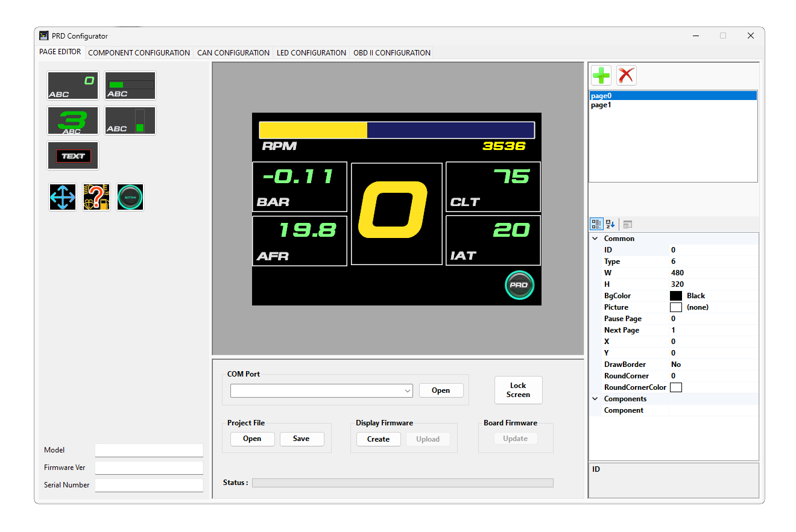The height and width of the screenshot is (532, 796).
Task: Select the AFR gauge showing 19.8
Action: pos(300,240)
